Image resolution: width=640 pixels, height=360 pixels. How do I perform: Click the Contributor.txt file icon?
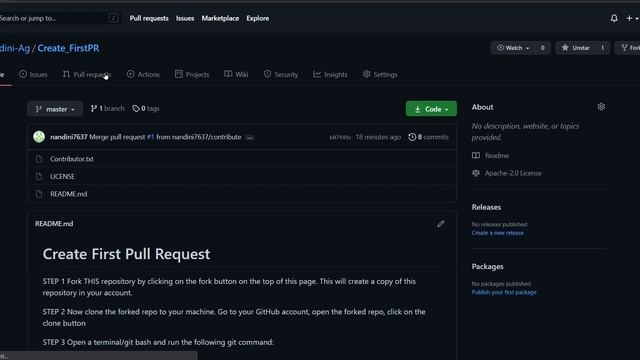pyautogui.click(x=39, y=159)
